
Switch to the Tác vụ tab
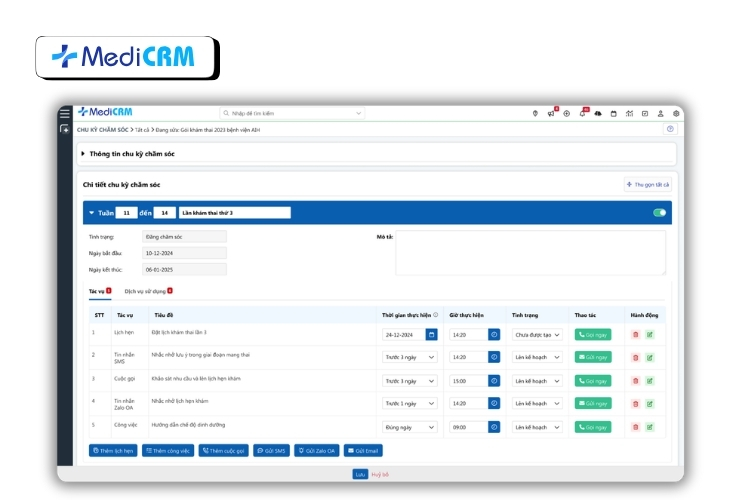[100, 291]
